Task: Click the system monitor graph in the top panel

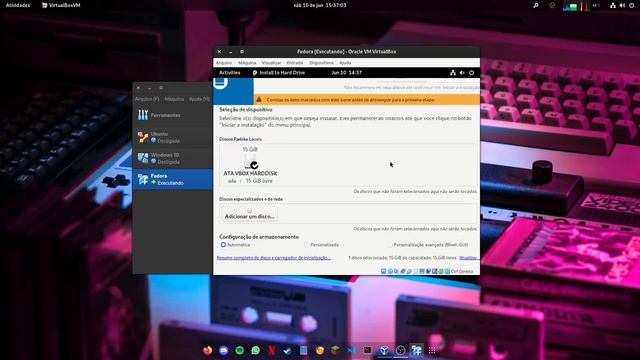Action: [x=570, y=6]
